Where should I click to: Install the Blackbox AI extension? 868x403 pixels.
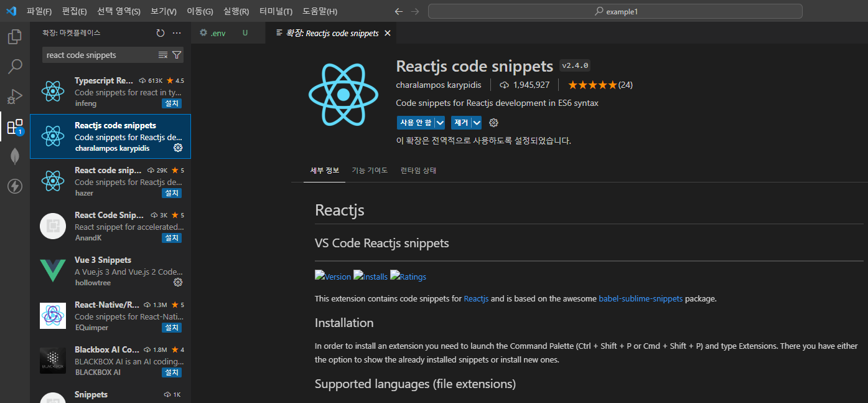[172, 372]
